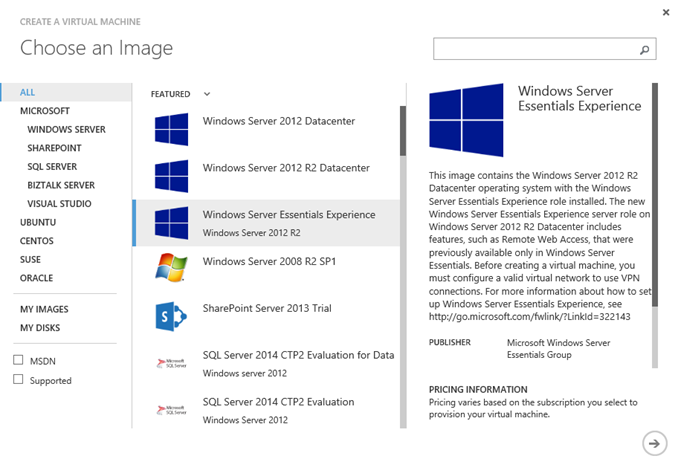Select Windows Server 2008 R2 SP1 text
The image size is (678, 468).
pyautogui.click(x=269, y=261)
